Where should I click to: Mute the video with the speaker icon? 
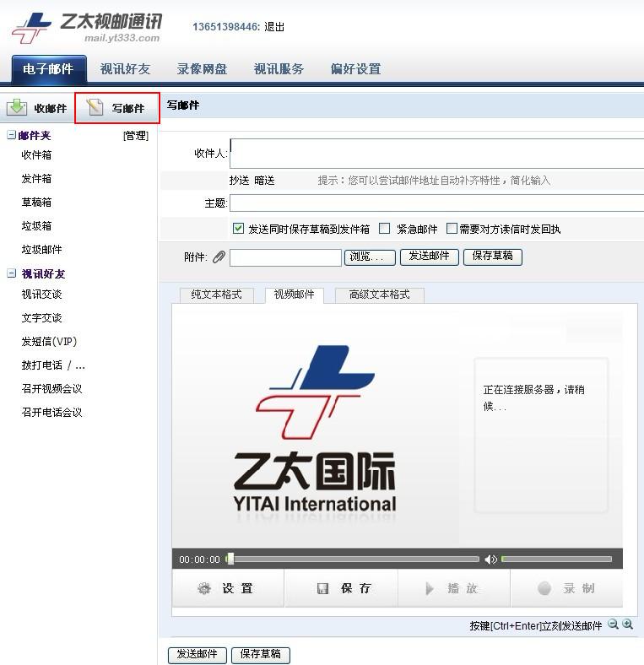(490, 560)
